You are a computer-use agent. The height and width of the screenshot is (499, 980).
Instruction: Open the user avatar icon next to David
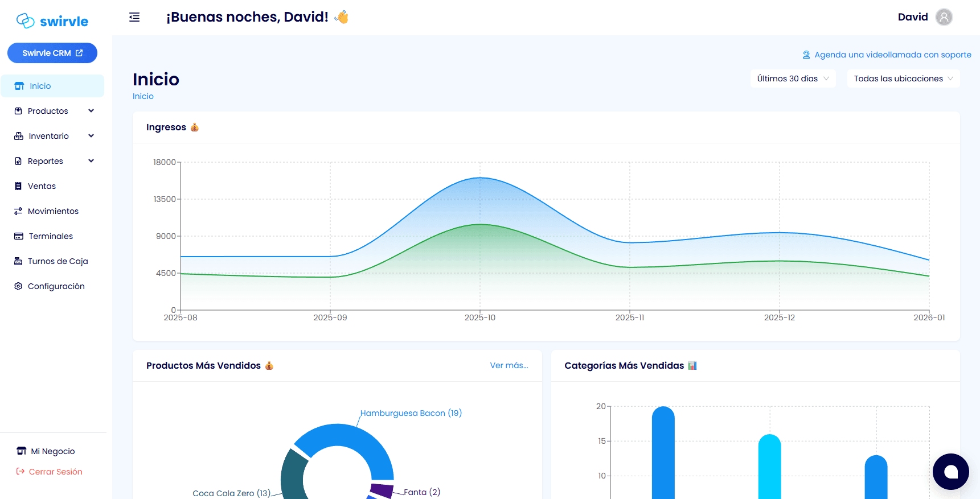tap(944, 17)
